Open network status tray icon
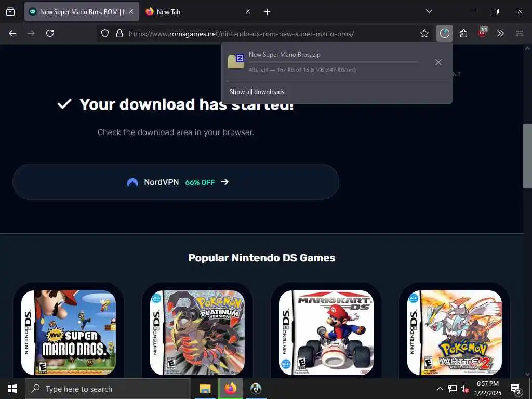Screen dimensions: 532x399 pos(453,389)
